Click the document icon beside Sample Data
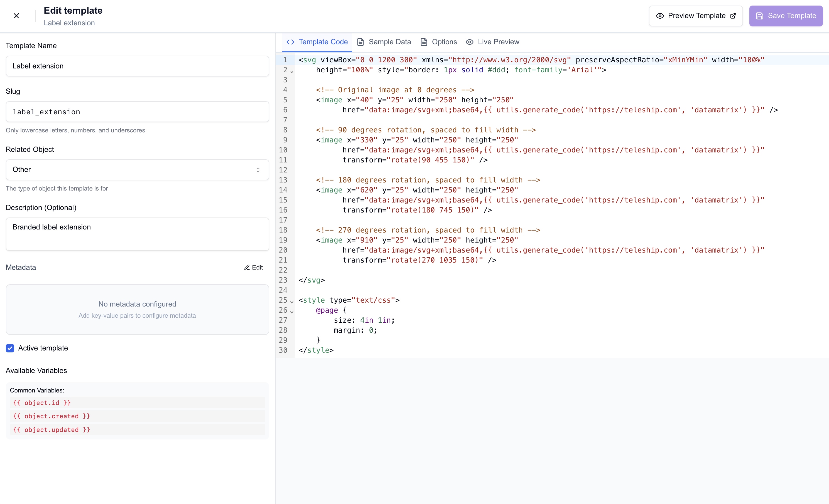The height and width of the screenshot is (504, 829). click(360, 42)
